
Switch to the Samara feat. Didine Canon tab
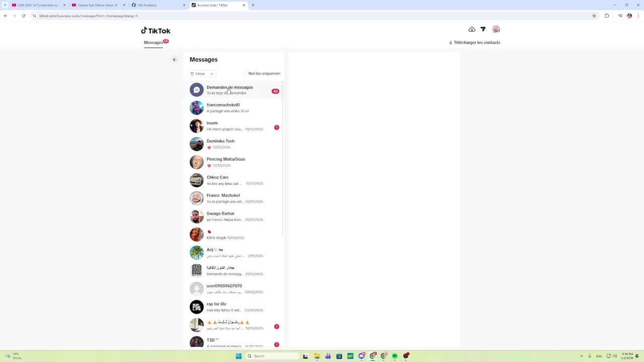98,5
